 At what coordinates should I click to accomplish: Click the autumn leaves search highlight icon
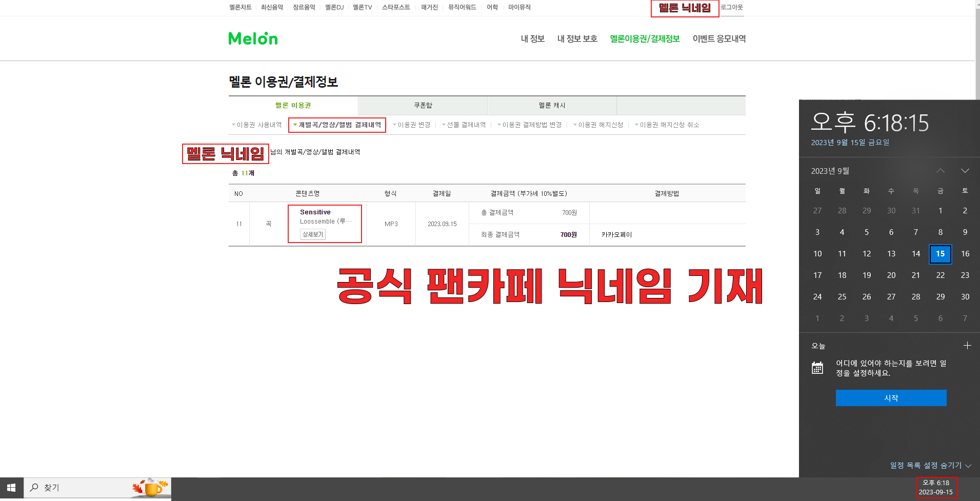click(x=151, y=488)
